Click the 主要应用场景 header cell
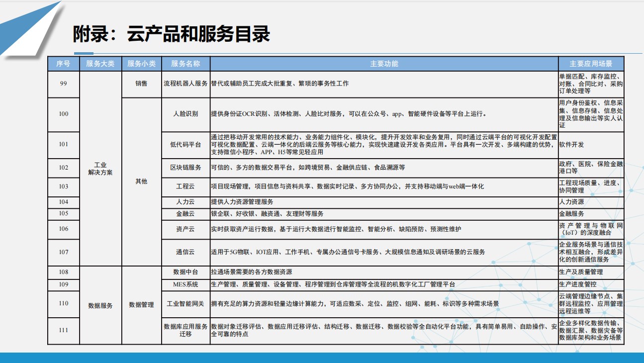The image size is (644, 363). [x=590, y=64]
